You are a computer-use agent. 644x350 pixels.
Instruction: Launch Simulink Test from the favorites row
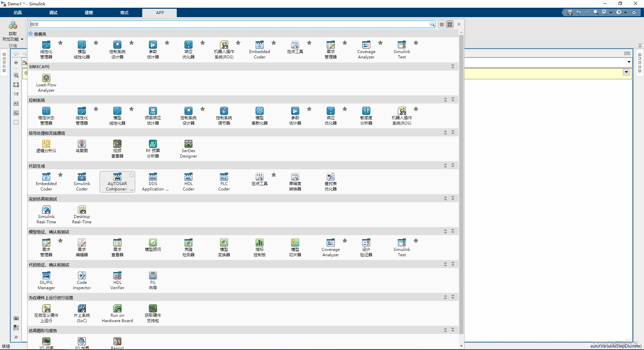402,49
